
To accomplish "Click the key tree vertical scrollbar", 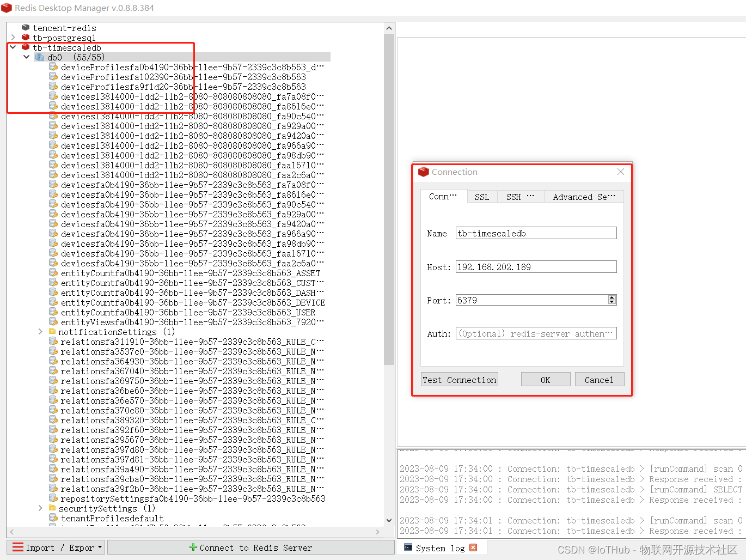I will coord(389,199).
